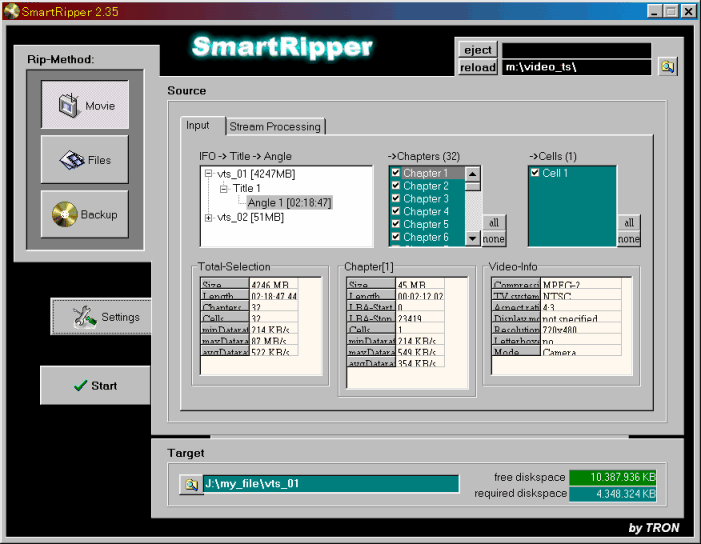Browse for source folder next to m:\video_ts\

pyautogui.click(x=667, y=67)
